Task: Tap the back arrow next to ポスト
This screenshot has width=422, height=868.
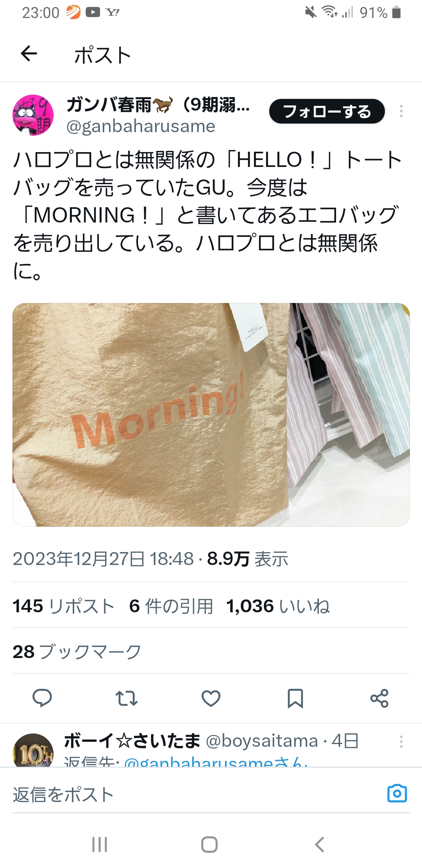Action: pos(29,54)
